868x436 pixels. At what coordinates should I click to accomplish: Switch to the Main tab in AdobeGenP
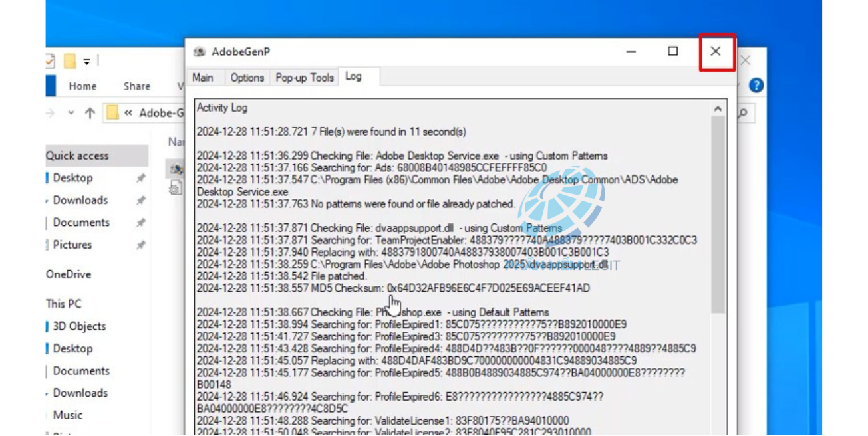[x=203, y=78]
